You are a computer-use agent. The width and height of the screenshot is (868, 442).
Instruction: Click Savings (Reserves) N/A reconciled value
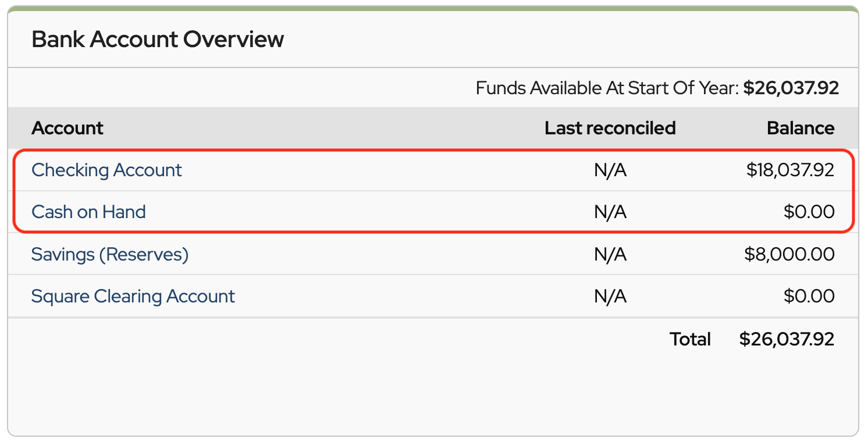(x=610, y=254)
